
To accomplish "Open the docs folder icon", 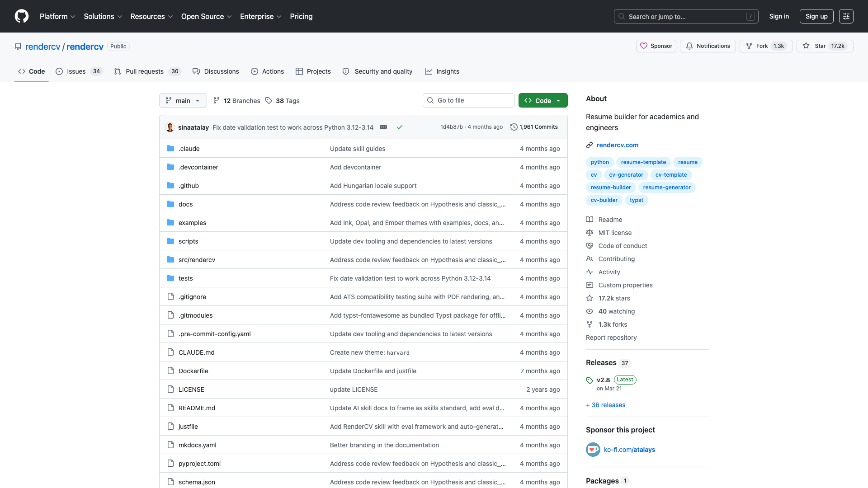I will coord(170,204).
